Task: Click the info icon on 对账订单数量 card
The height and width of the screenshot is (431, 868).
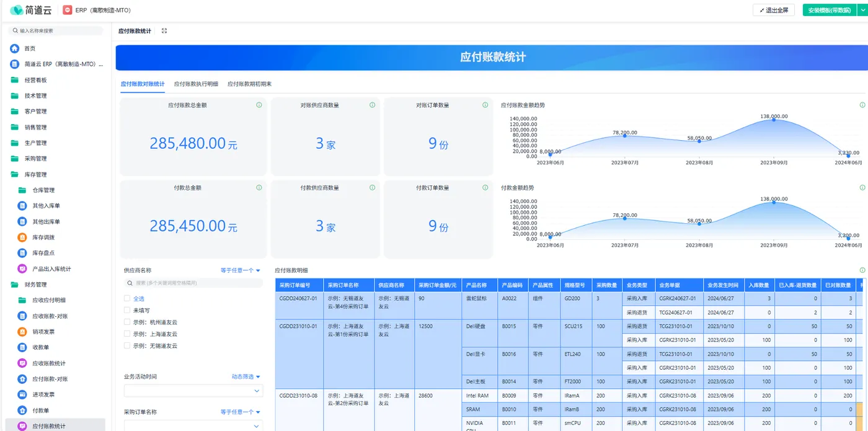Action: (x=485, y=105)
